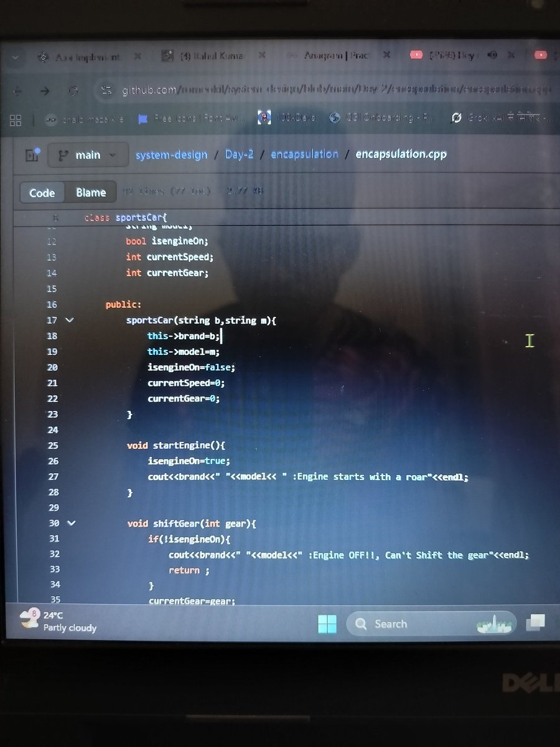
Task: Click line number 18
Action: coord(52,336)
